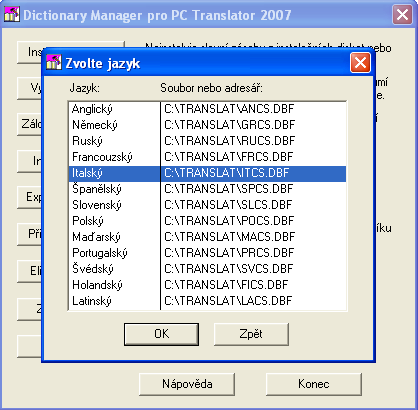Pick Španělský from the language list
Viewport: 418px width, 410px height.
click(207, 189)
